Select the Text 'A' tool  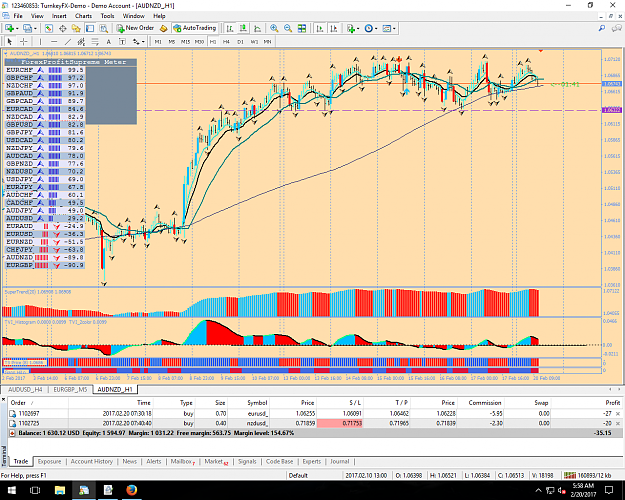pos(108,41)
